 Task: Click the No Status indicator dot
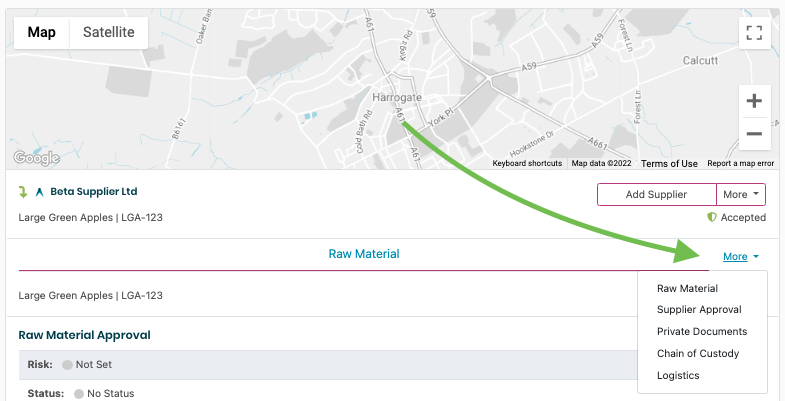[x=79, y=394]
